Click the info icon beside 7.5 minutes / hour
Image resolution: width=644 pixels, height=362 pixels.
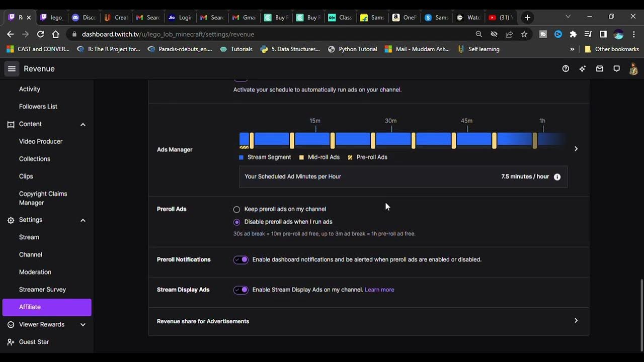point(557,177)
